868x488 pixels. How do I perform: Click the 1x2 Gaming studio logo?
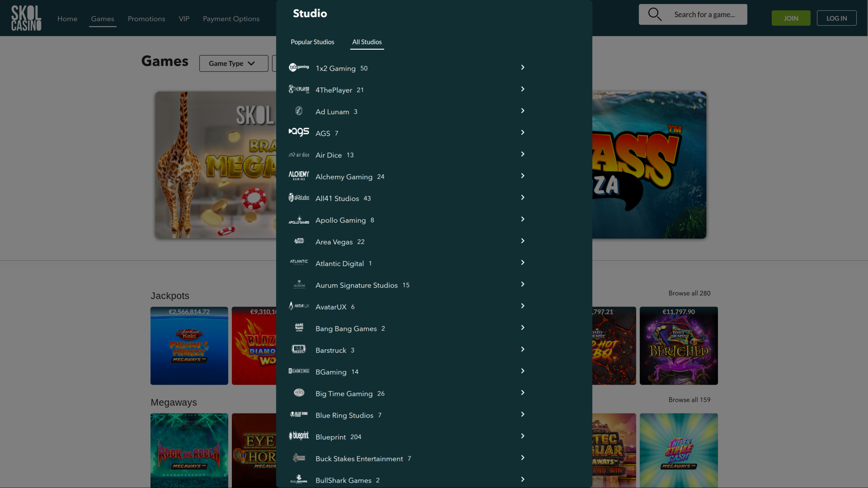tap(299, 67)
